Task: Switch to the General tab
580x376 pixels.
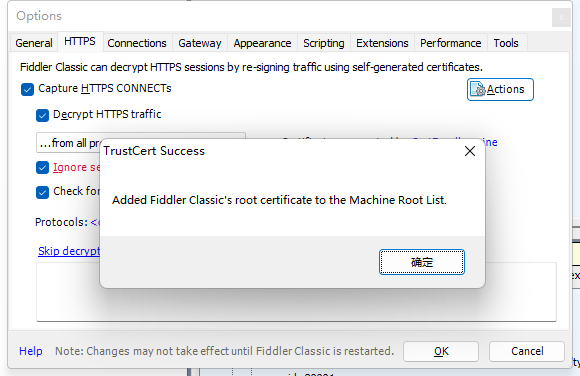Action: pos(34,43)
